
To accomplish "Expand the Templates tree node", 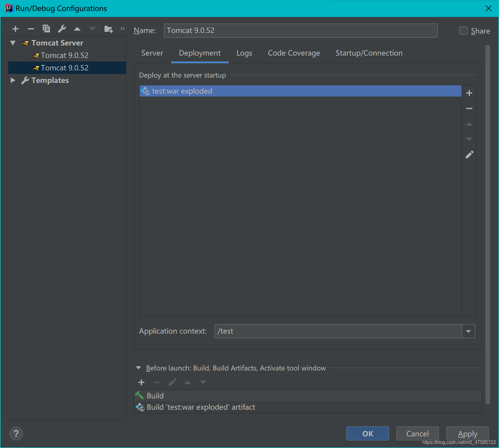I will [x=13, y=80].
